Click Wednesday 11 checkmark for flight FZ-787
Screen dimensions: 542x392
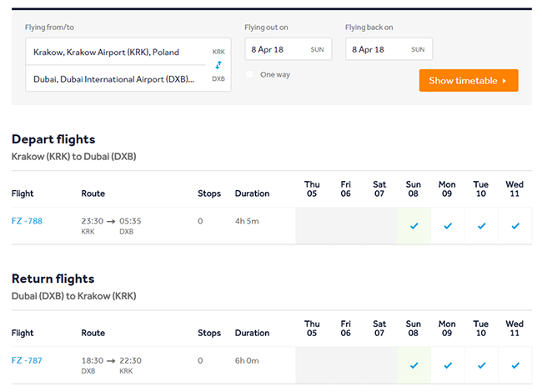pyautogui.click(x=514, y=365)
